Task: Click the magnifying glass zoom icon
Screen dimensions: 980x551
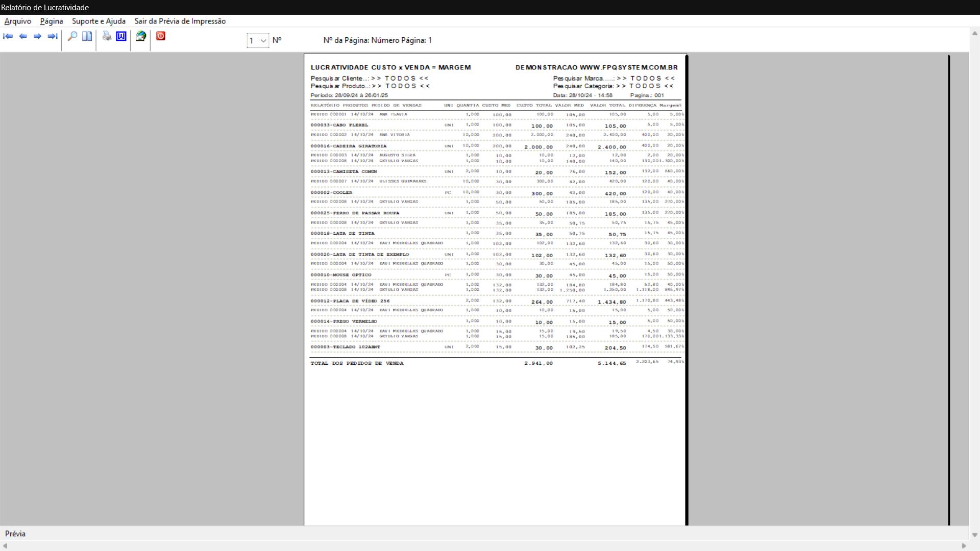Action: pos(72,36)
